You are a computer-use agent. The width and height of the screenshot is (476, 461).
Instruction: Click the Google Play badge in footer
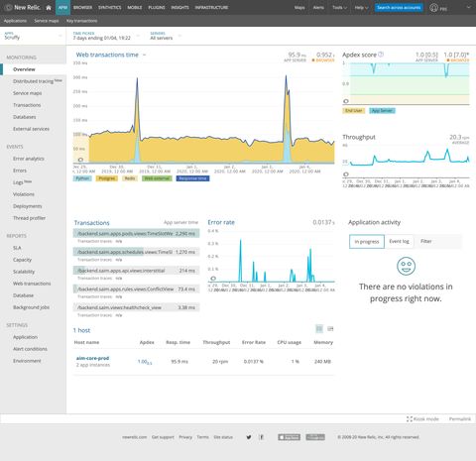pos(315,437)
